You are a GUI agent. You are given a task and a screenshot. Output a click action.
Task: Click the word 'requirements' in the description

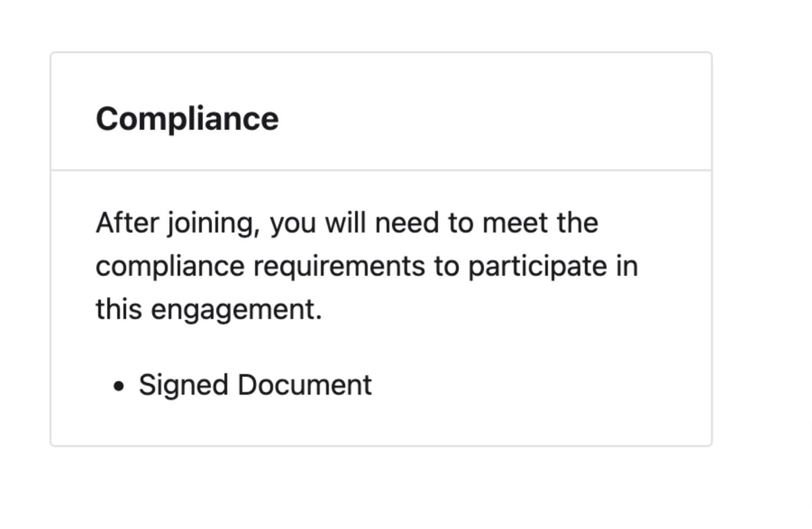tap(339, 266)
